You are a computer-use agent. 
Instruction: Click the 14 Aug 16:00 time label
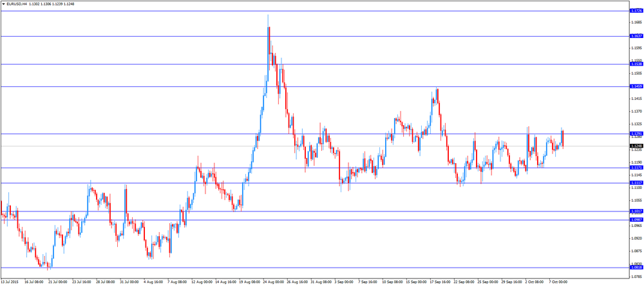tap(225, 282)
